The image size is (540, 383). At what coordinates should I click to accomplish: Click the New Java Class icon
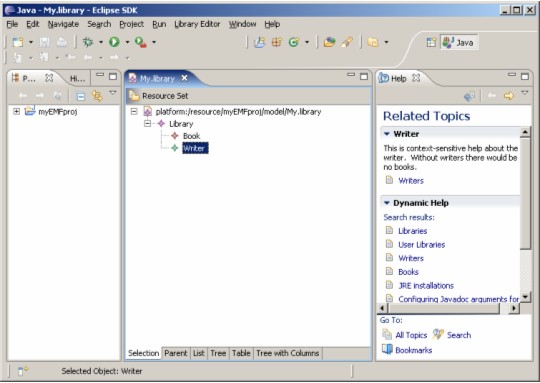tap(294, 42)
